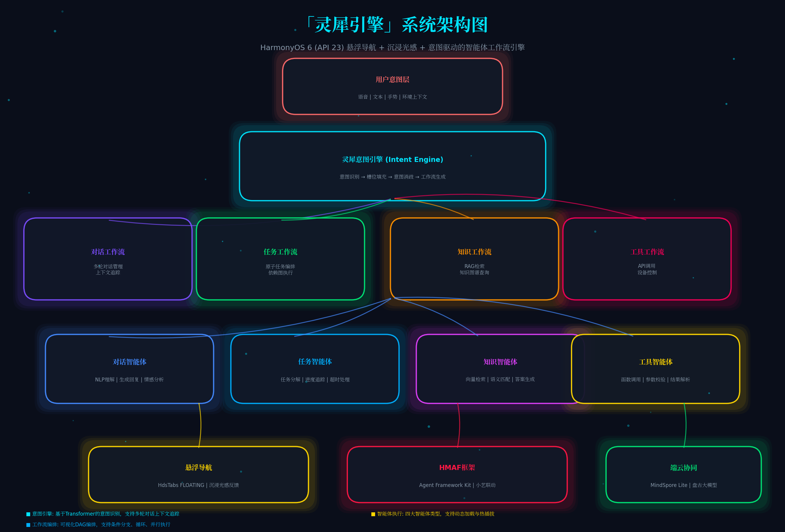Viewport: 785px width, 532px height.
Task: Click the 多轮对话管理 line
Action: click(108, 267)
